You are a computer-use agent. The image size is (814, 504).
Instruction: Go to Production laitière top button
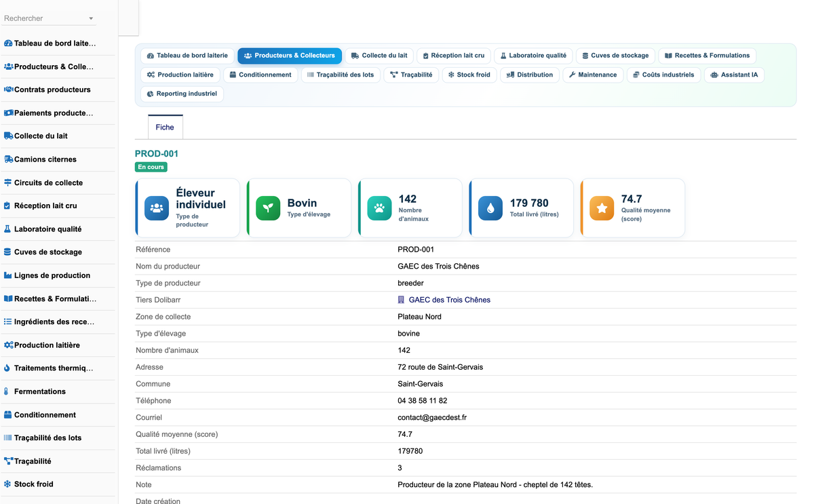click(180, 75)
